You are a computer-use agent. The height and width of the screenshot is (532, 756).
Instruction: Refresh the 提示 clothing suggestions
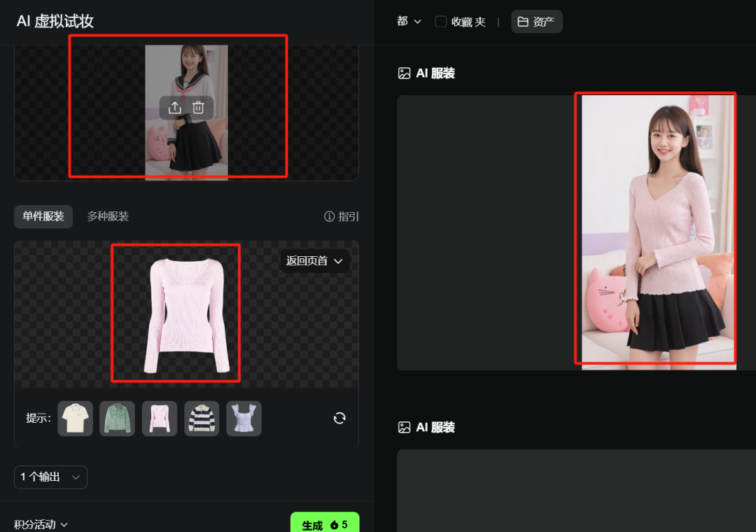[339, 418]
